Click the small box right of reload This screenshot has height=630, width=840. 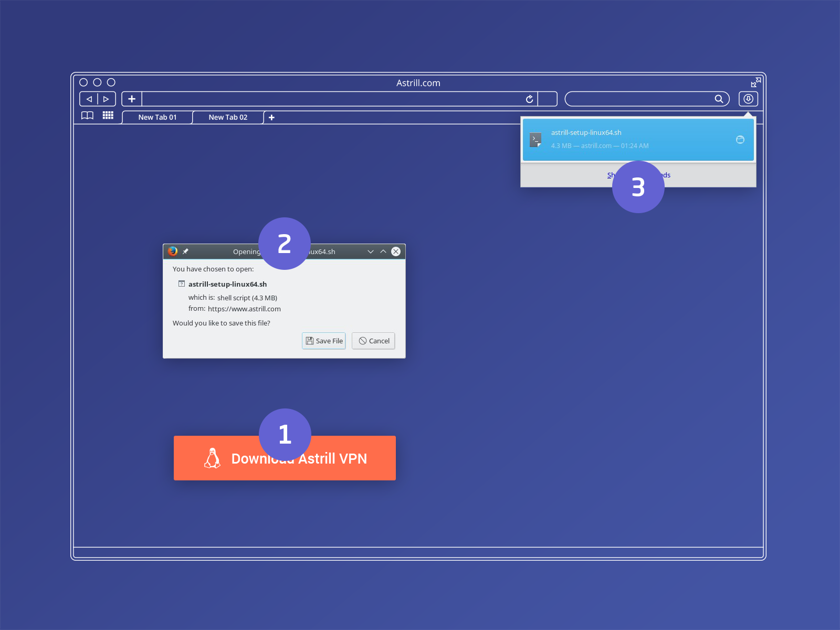point(548,99)
